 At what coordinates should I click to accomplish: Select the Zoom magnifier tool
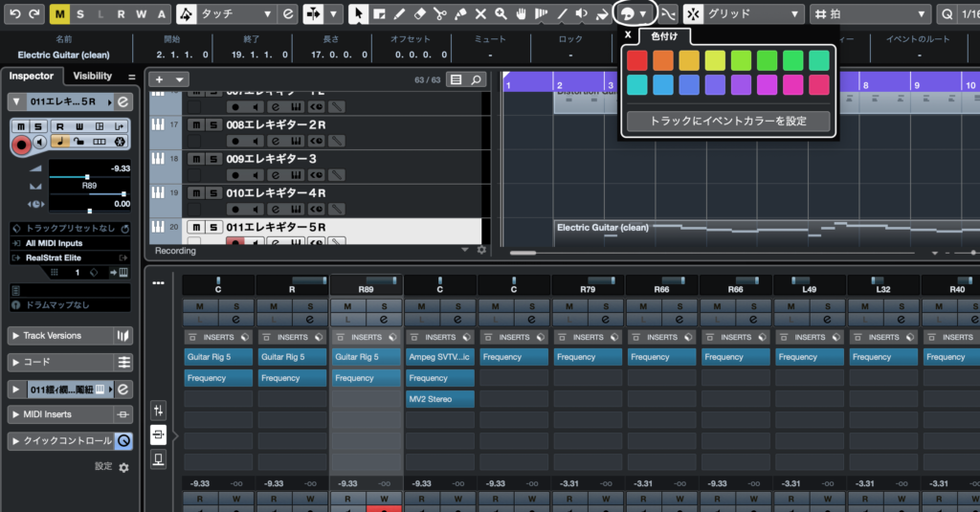(x=501, y=14)
